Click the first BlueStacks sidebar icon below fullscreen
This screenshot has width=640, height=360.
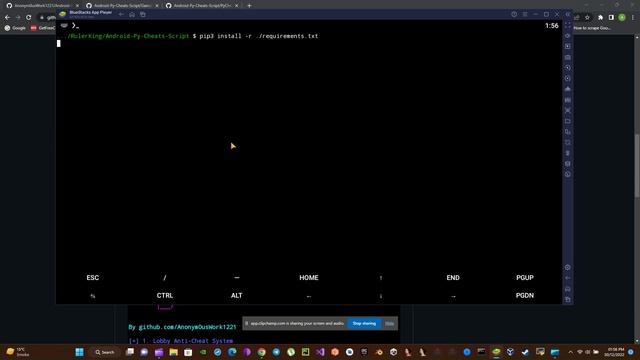[568, 36]
